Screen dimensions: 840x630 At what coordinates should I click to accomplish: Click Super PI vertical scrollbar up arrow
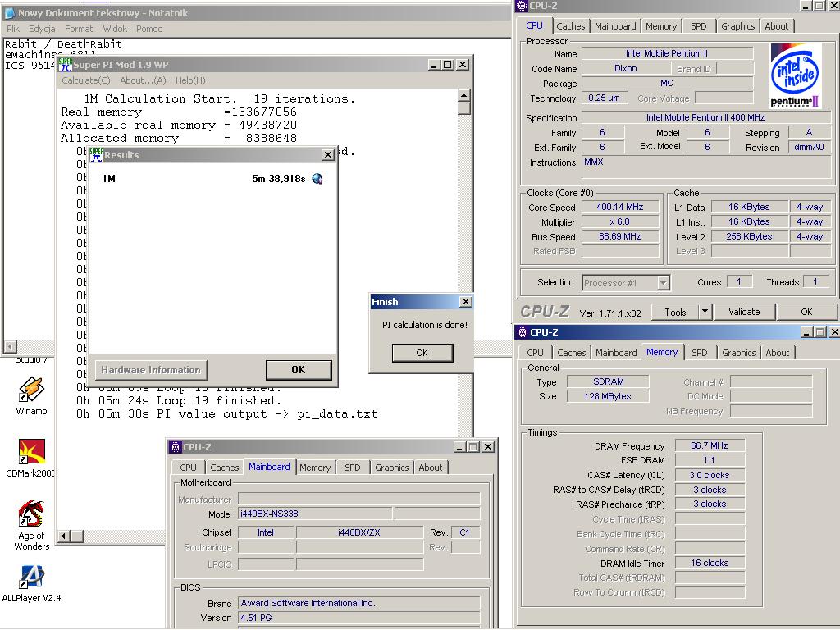[464, 95]
